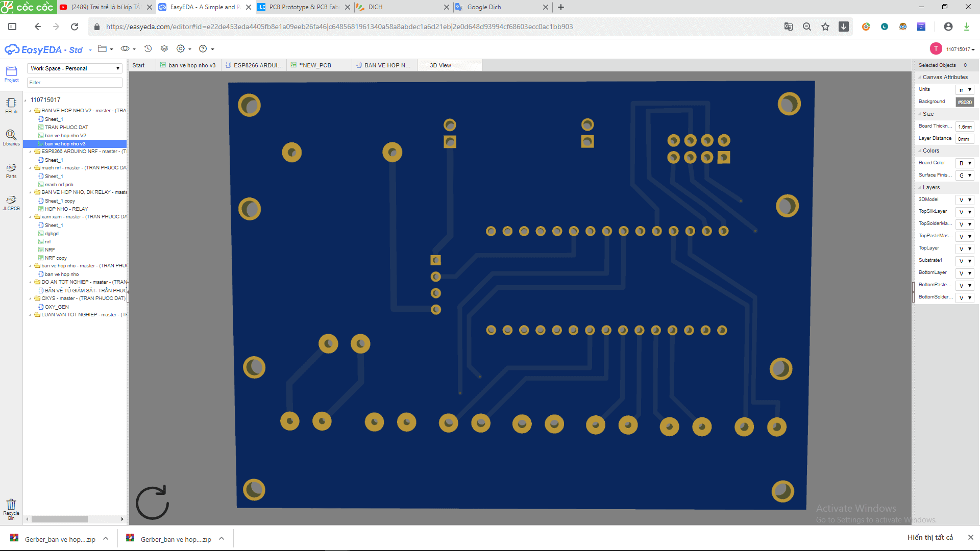
Task: Open the Units dropdown
Action: pyautogui.click(x=965, y=90)
